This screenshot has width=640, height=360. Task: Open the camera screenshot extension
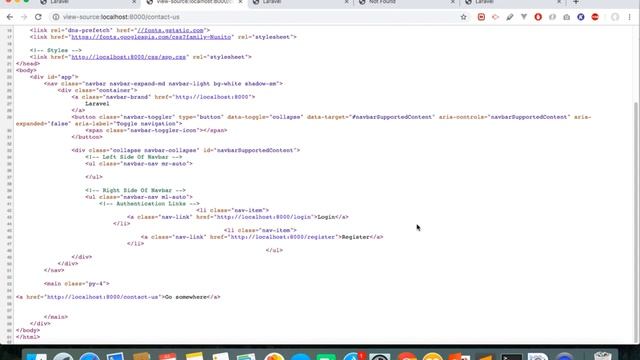(x=567, y=17)
